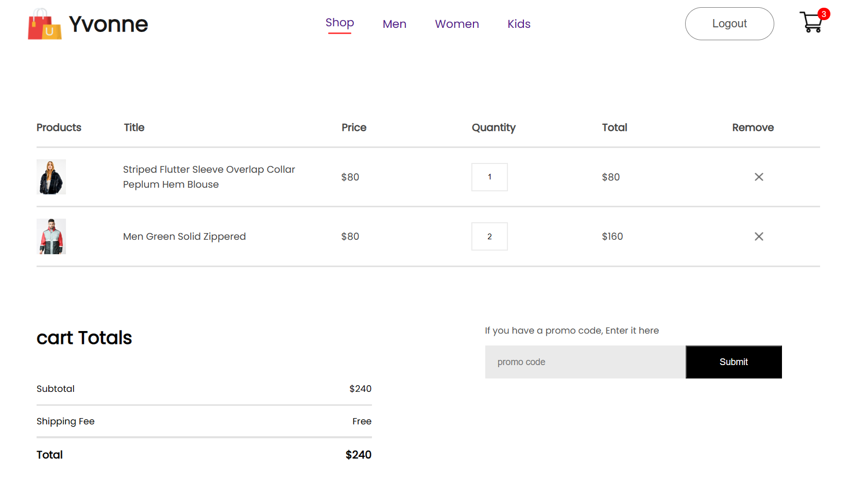This screenshot has width=868, height=478.
Task: Open the shopping cart icon
Action: pos(811,22)
